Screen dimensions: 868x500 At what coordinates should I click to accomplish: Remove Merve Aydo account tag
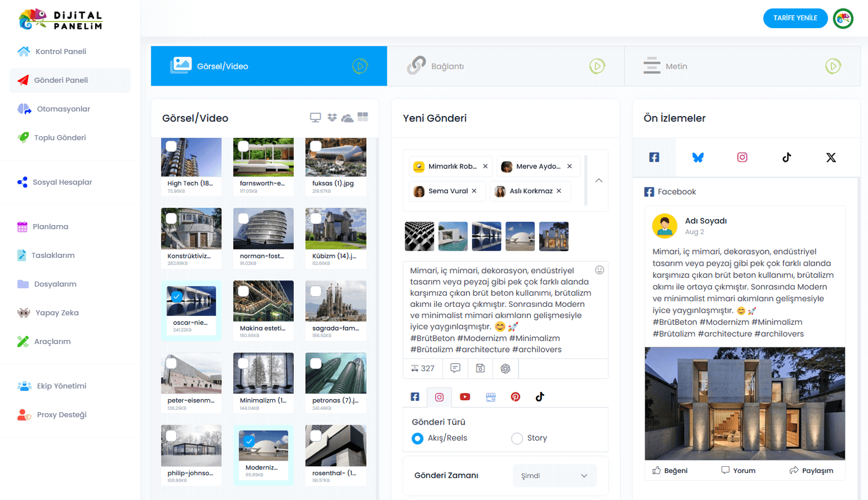tap(570, 167)
